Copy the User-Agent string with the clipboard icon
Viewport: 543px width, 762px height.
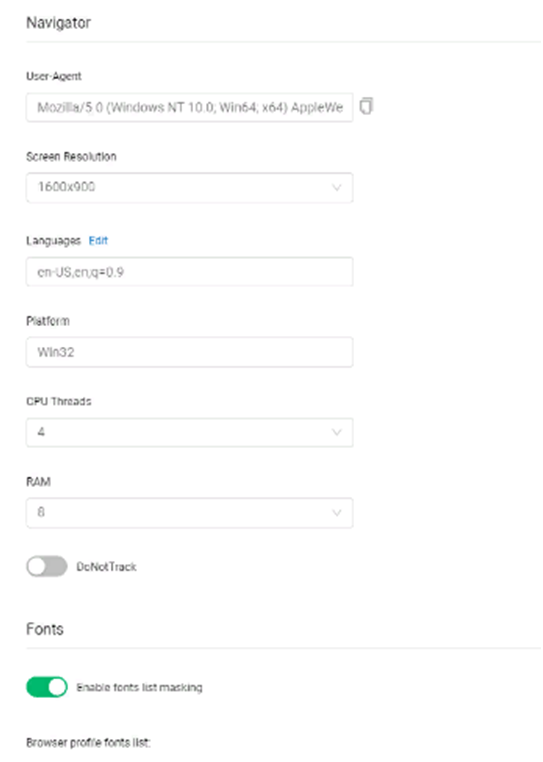[x=366, y=106]
